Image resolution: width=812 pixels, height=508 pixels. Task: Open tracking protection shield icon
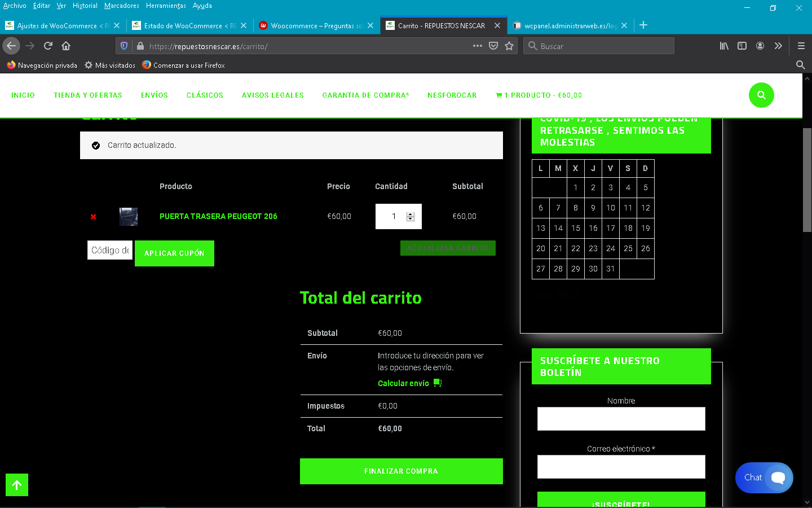point(124,46)
